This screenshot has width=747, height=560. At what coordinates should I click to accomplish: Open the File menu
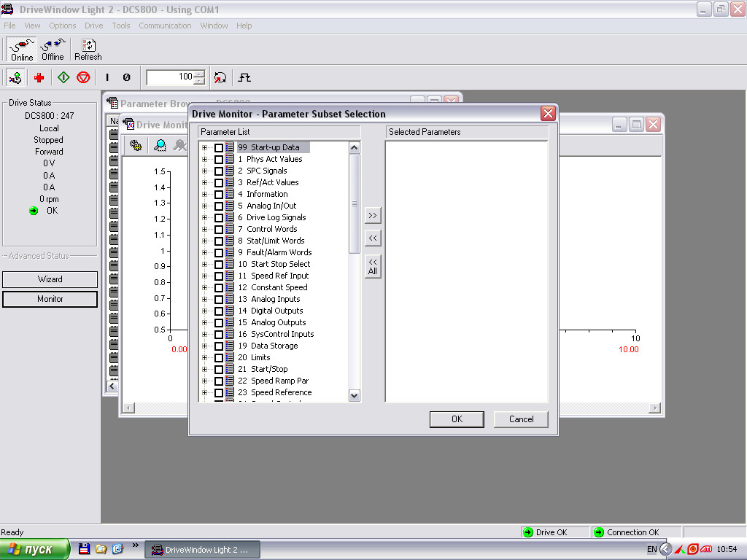pos(9,26)
